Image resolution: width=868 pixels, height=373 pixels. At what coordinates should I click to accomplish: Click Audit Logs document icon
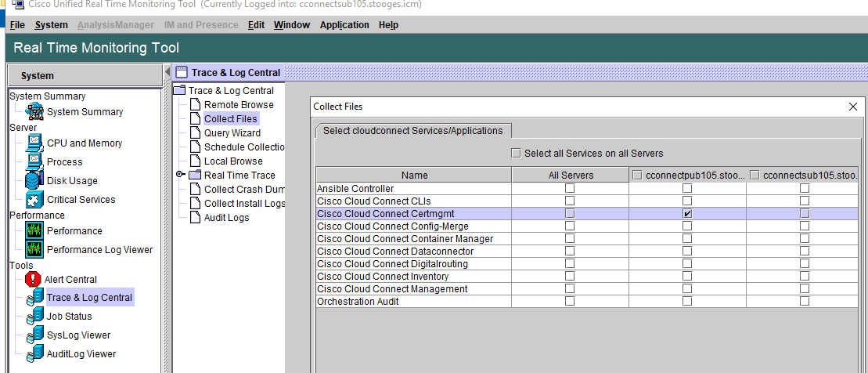tap(195, 218)
